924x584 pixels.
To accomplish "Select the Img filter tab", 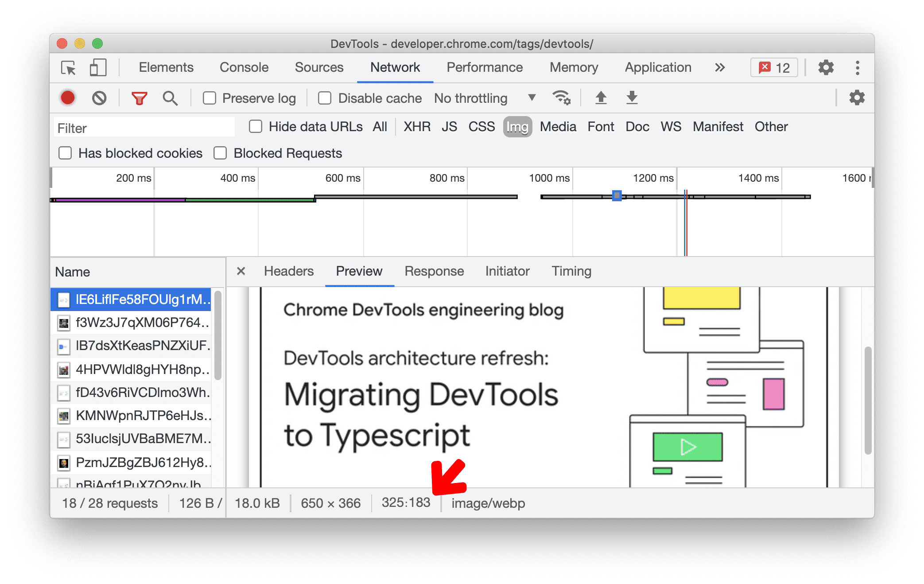I will 516,126.
